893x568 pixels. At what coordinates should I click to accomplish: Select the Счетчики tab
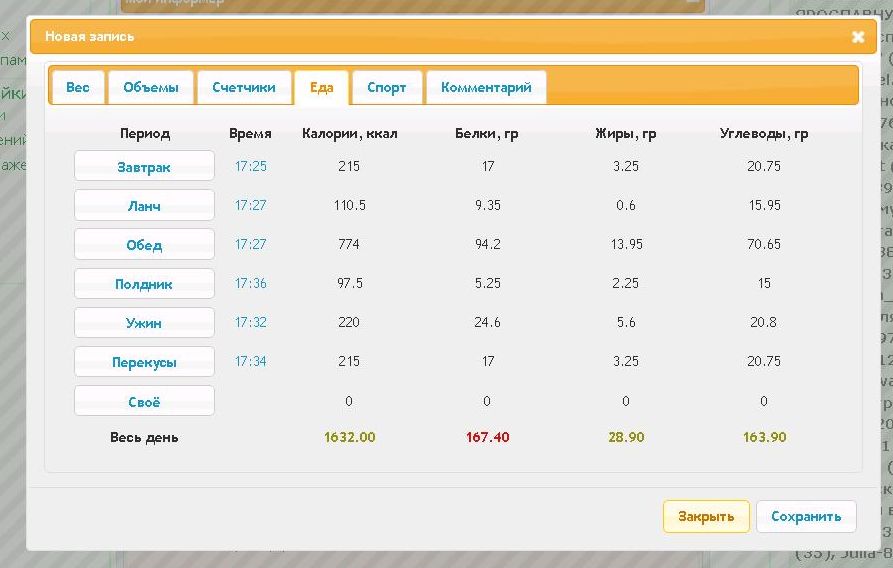tap(244, 87)
